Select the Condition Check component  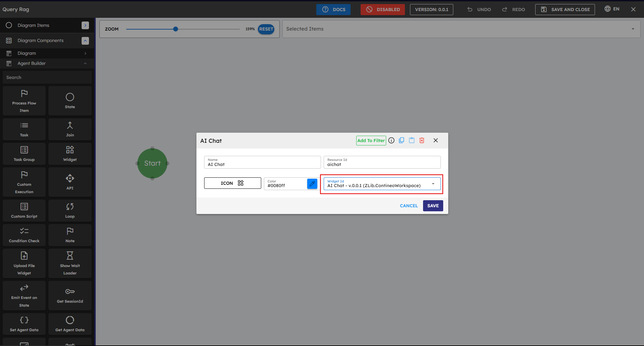click(24, 235)
